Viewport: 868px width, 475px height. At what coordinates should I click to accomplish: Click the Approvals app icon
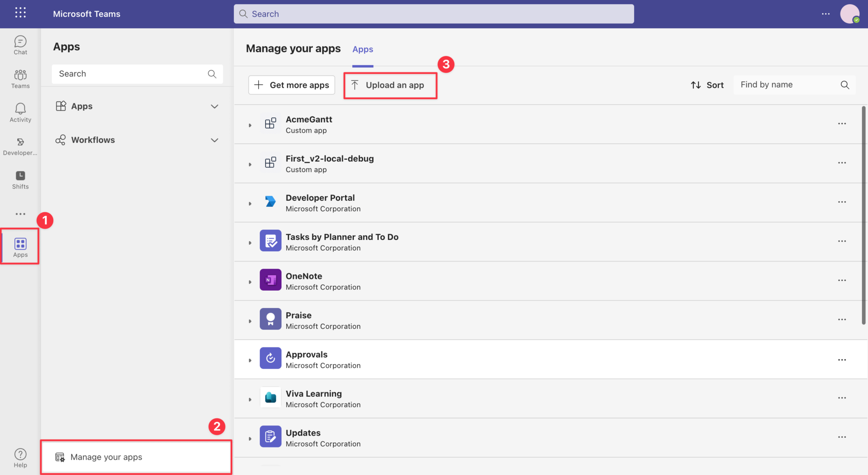coord(270,358)
